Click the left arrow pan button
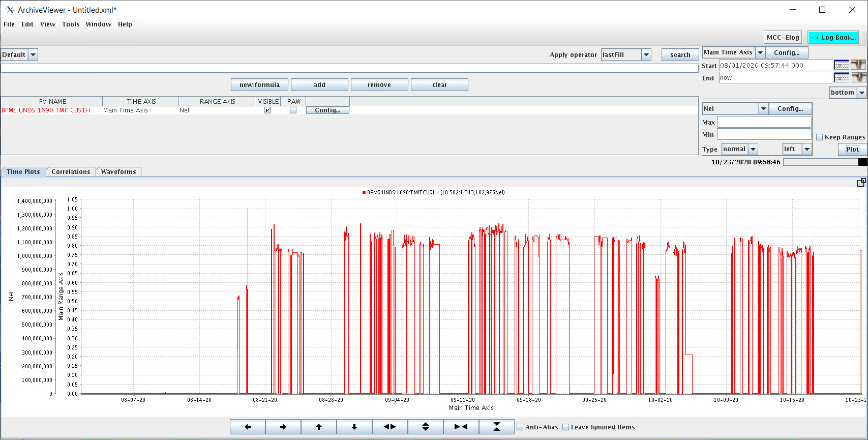This screenshot has height=440, width=868. 248,427
